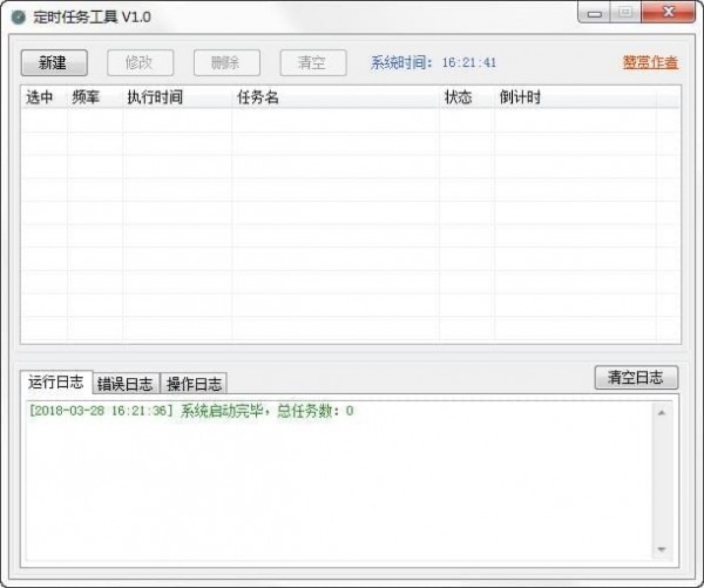Select the system time value 16:21:41

(469, 62)
